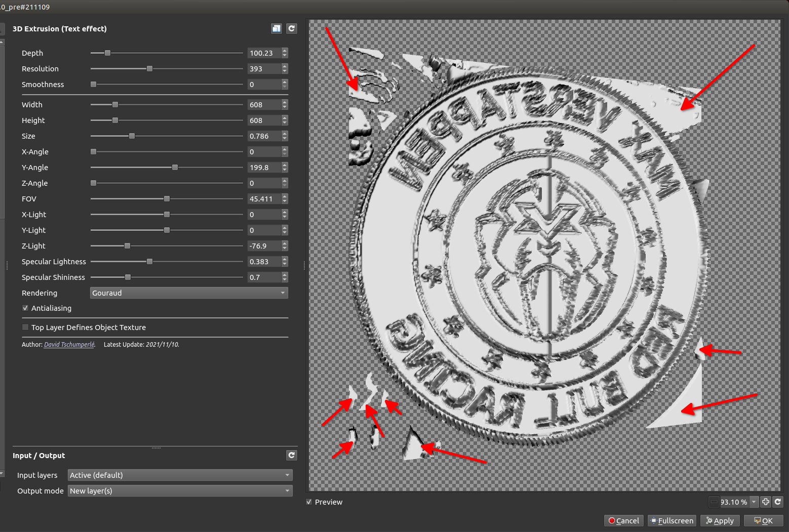Zoom in on the preview with plus
Image resolution: width=789 pixels, height=532 pixels.
pyautogui.click(x=766, y=502)
